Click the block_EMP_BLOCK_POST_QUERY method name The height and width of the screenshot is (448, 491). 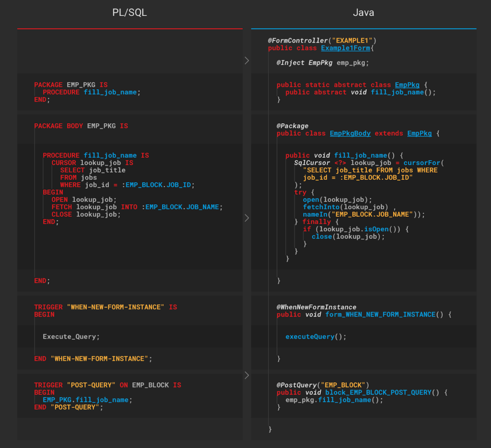378,392
